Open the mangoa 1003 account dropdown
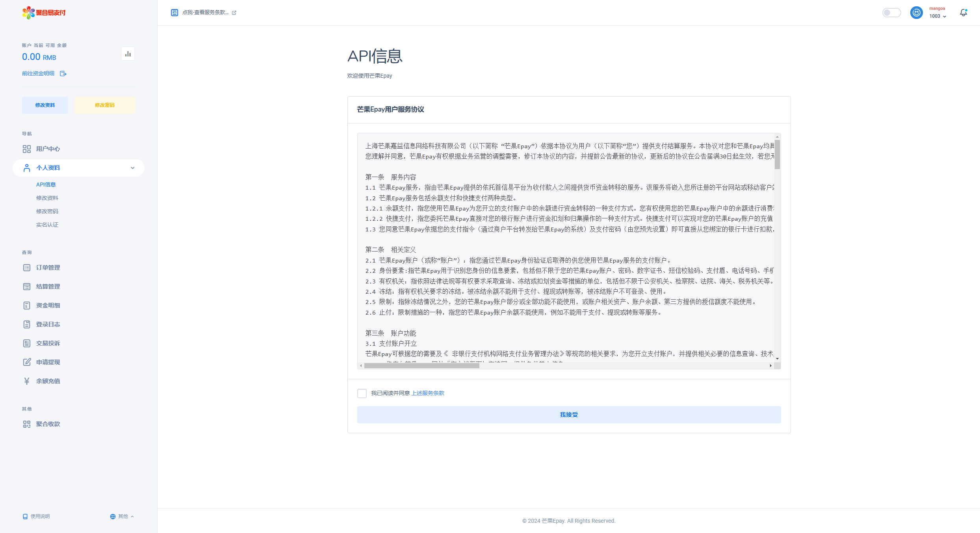980x533 pixels. (938, 13)
